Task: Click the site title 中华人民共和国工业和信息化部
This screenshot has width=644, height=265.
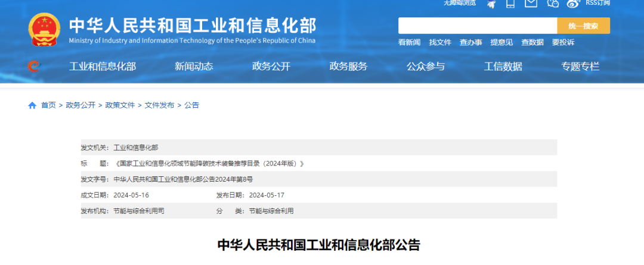Action: (193, 26)
